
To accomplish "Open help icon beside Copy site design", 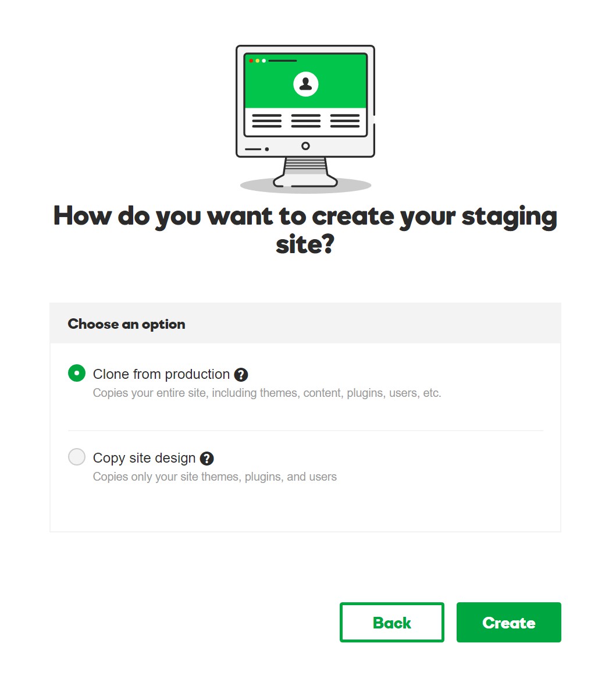I will click(x=206, y=459).
